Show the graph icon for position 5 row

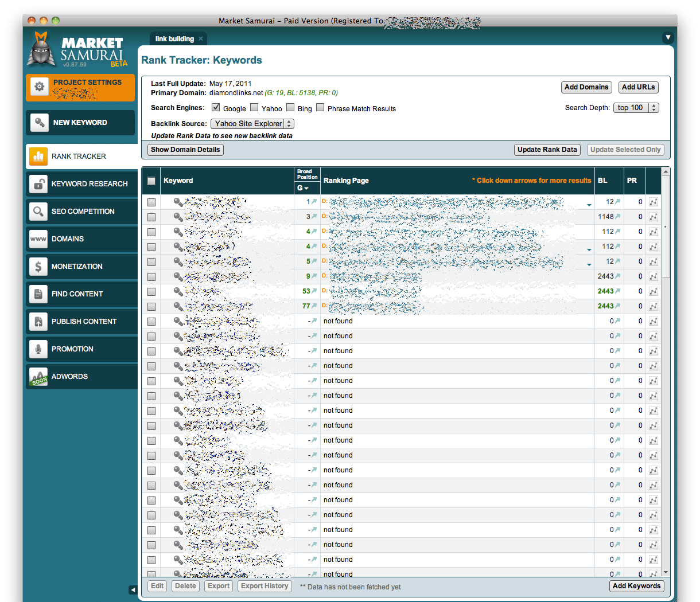point(653,261)
